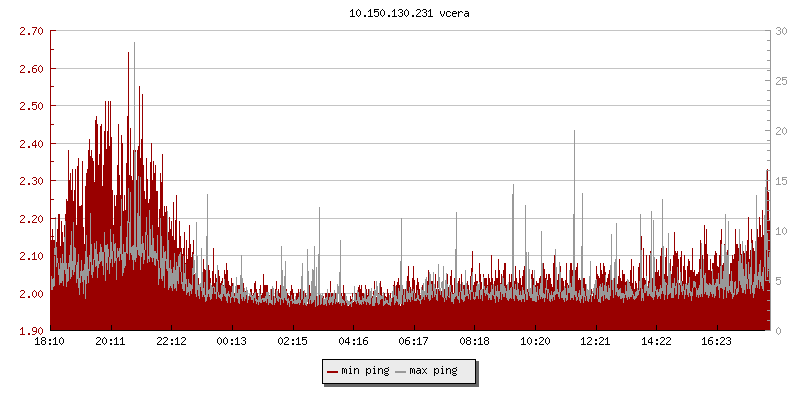Click the 08:18 x-axis label

tap(474, 342)
